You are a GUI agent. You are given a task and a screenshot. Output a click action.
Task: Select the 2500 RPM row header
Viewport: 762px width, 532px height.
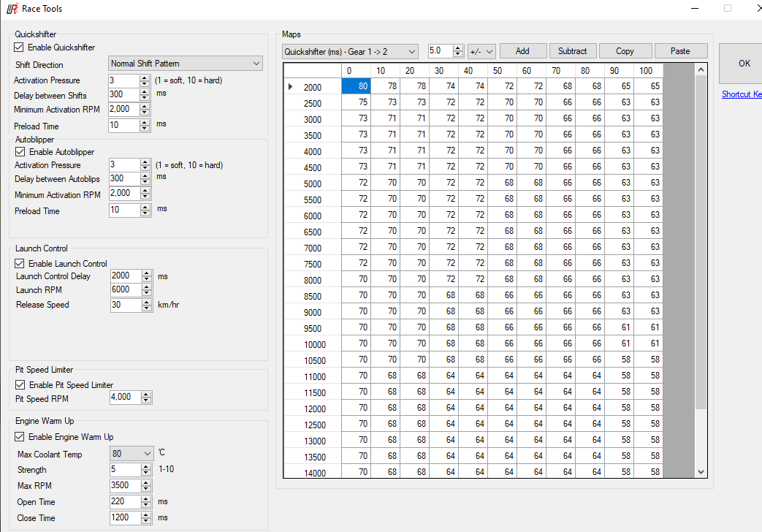tap(312, 104)
